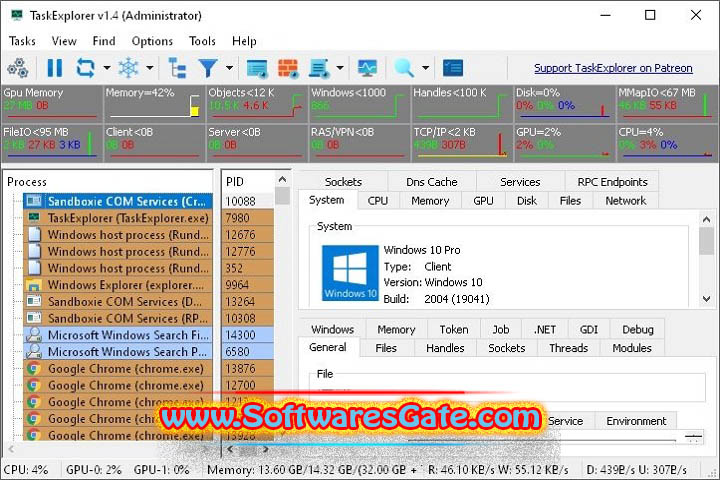Open the system monitor graph icon
The image size is (720, 480).
pos(367,68)
